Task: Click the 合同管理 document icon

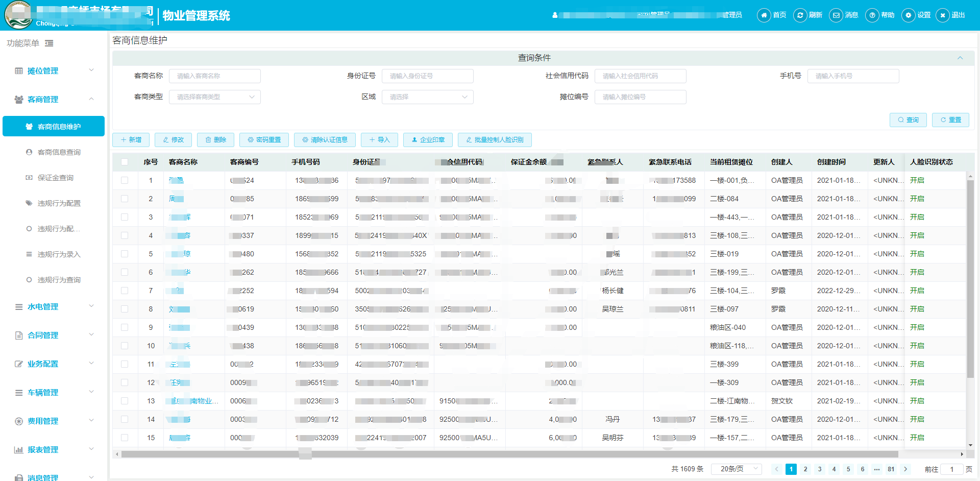Action: [x=19, y=335]
